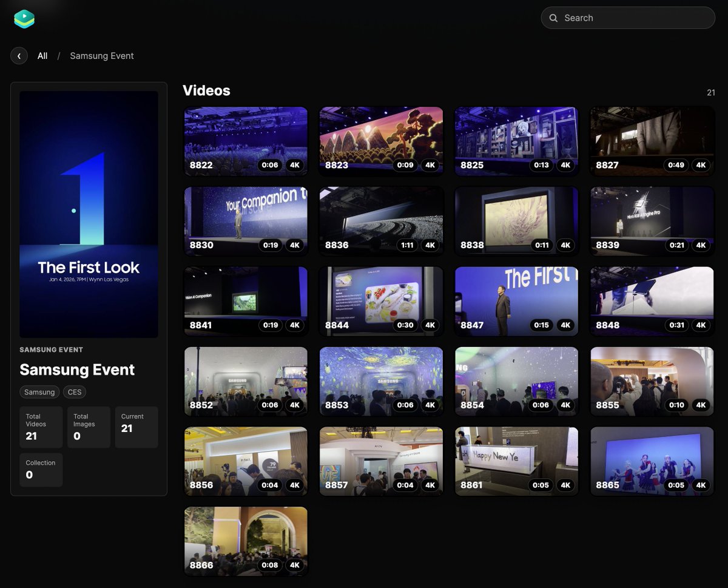Click the 4K badge on video 8822

(295, 165)
